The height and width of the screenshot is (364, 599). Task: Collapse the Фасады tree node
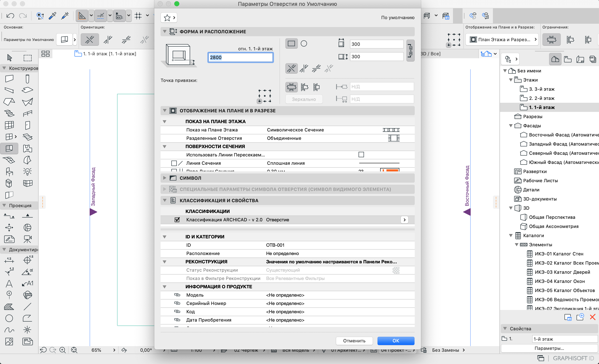(x=511, y=125)
